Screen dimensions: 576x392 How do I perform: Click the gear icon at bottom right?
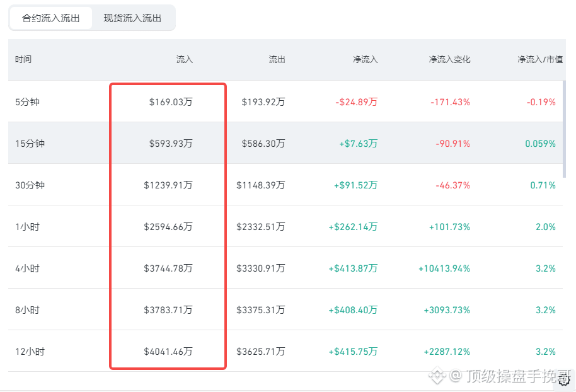pos(564,381)
